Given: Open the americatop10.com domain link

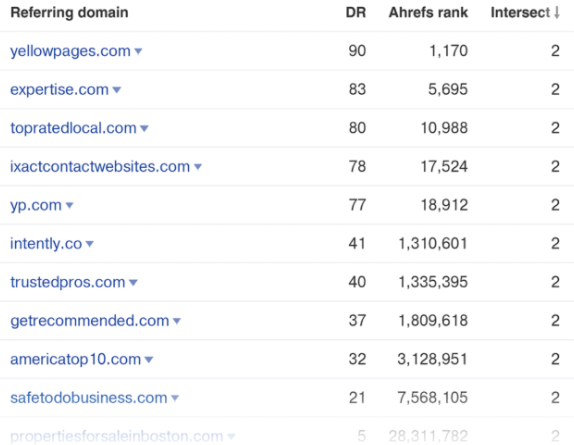Looking at the screenshot, I should pos(75,359).
